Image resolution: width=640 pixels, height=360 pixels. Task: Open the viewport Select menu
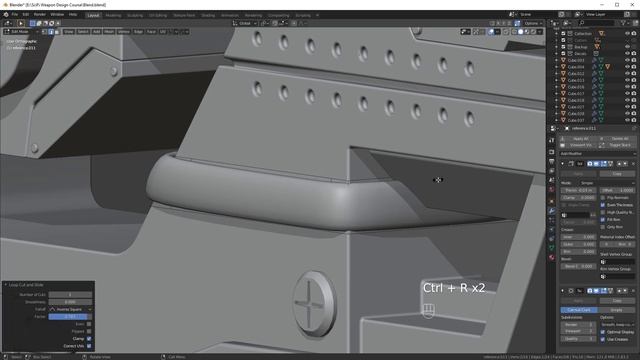pos(83,31)
